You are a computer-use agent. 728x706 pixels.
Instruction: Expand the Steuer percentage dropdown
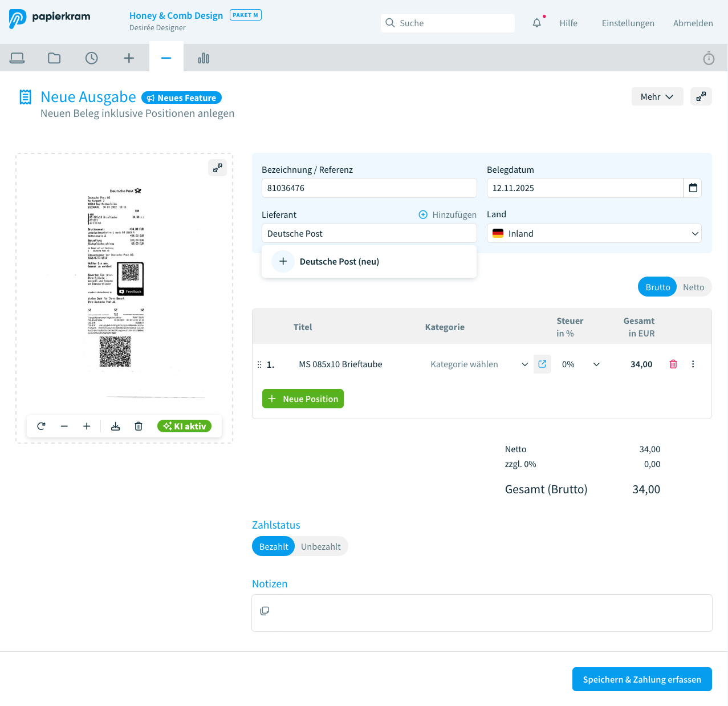[596, 364]
